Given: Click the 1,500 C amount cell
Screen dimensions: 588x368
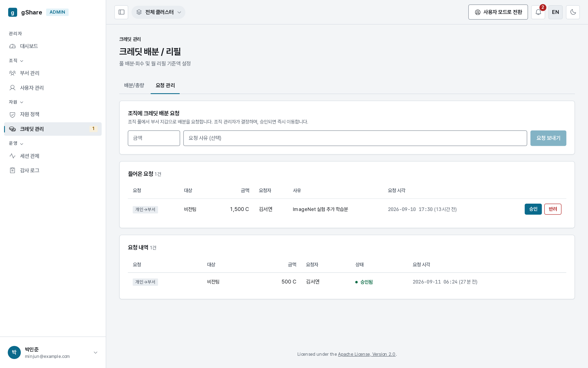Looking at the screenshot, I should pos(240,209).
